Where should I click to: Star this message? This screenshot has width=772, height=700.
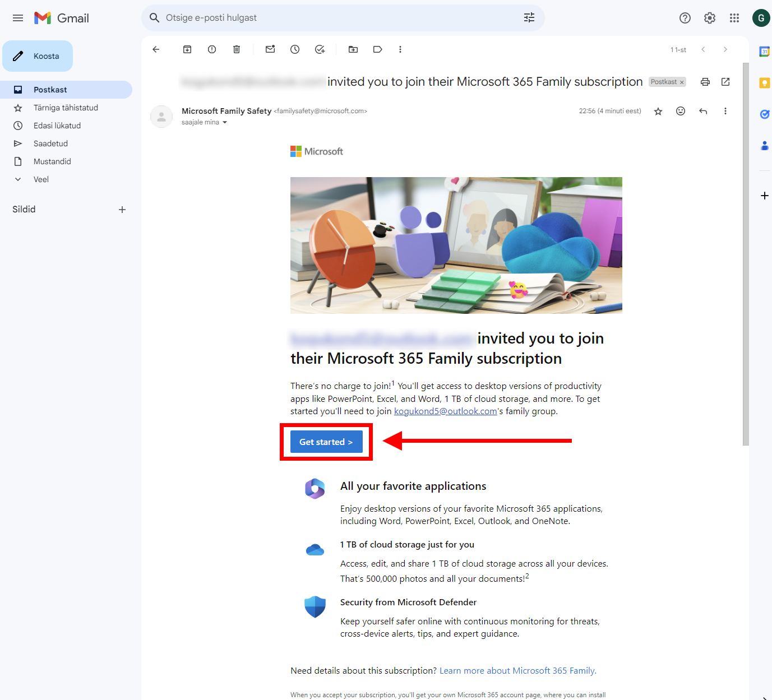(x=658, y=111)
